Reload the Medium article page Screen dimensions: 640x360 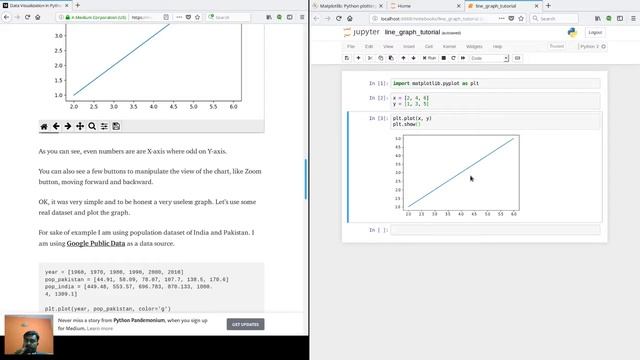(x=27, y=17)
